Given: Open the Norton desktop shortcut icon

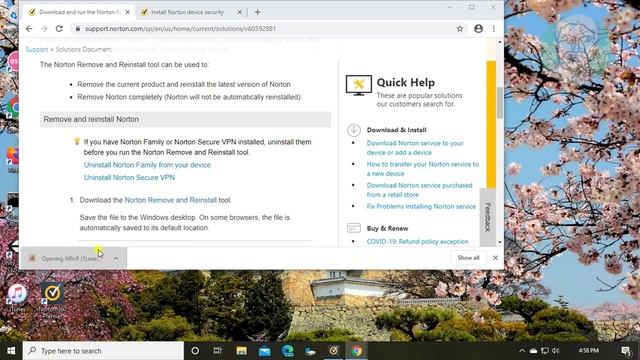Looking at the screenshot, I should [52, 300].
